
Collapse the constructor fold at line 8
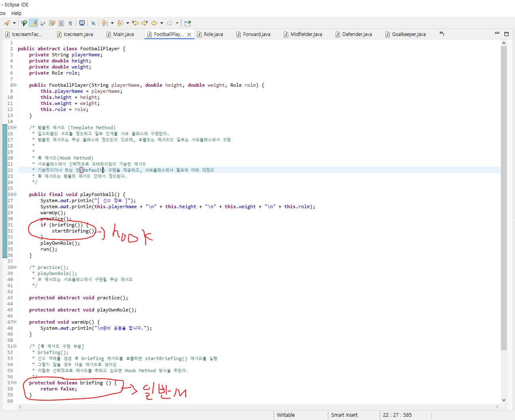point(15,85)
